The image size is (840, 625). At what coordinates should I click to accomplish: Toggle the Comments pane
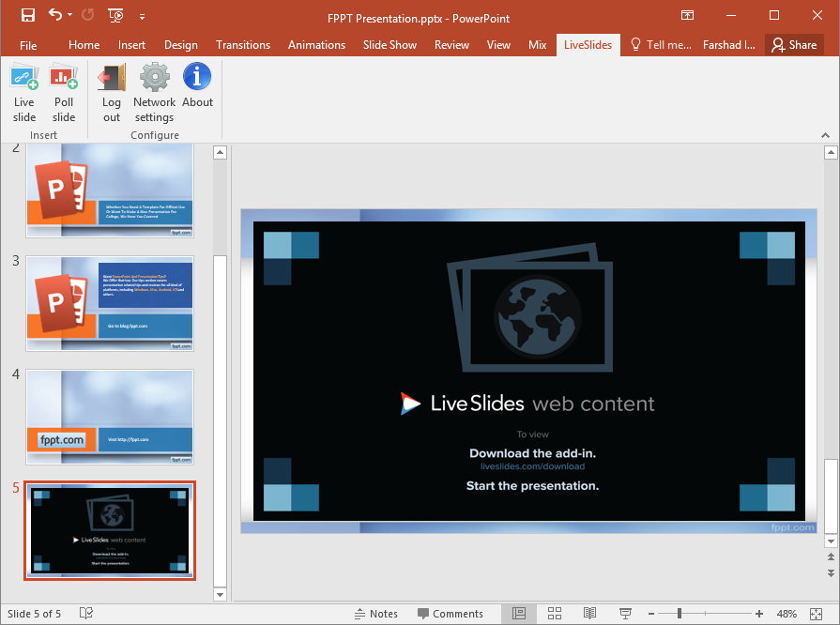[451, 614]
